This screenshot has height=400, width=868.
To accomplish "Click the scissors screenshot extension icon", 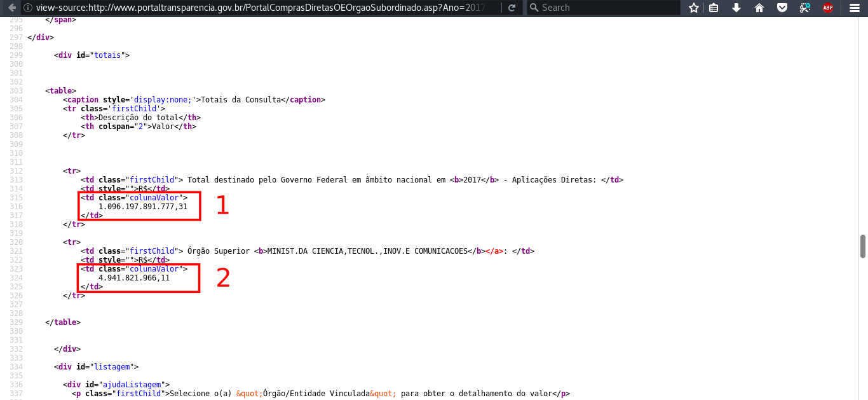I will click(805, 8).
